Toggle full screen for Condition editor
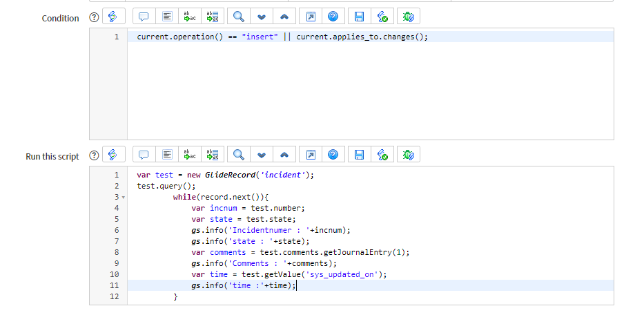The width and height of the screenshot is (644, 315). 311,17
